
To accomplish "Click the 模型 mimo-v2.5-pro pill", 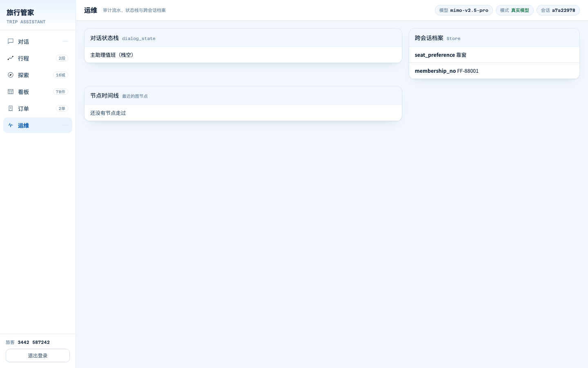I will click(x=463, y=10).
